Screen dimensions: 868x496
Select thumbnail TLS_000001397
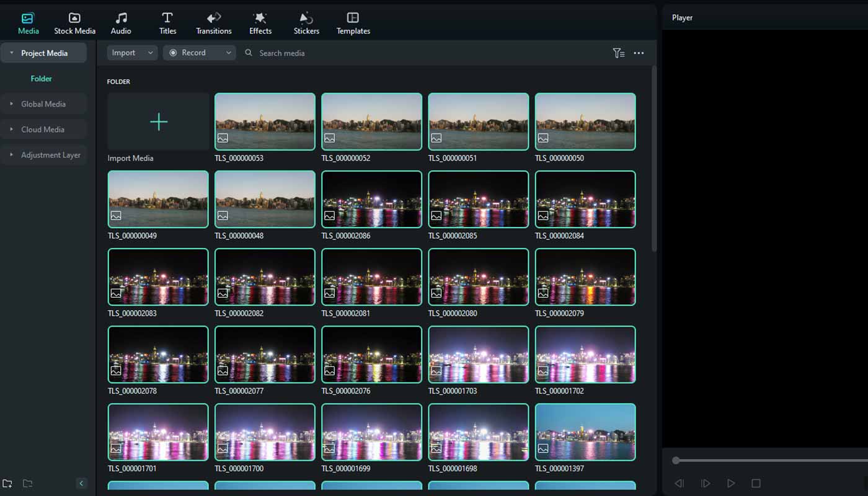coord(585,432)
